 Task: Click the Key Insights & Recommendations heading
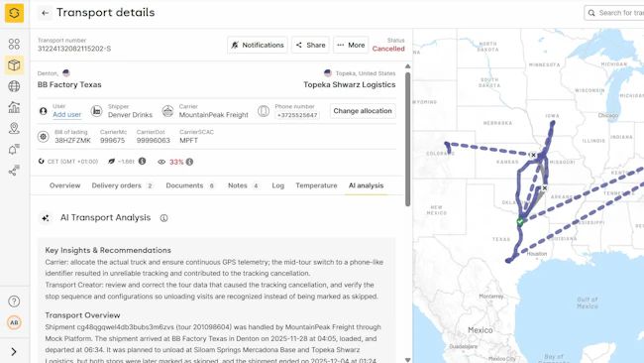(108, 250)
